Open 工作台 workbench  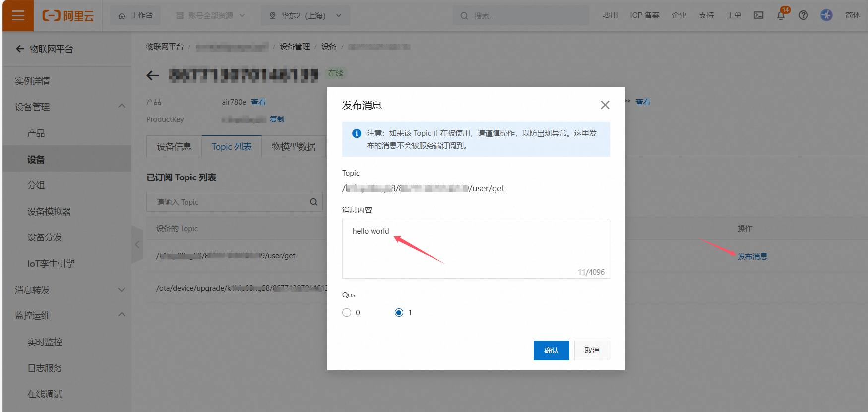pos(135,15)
